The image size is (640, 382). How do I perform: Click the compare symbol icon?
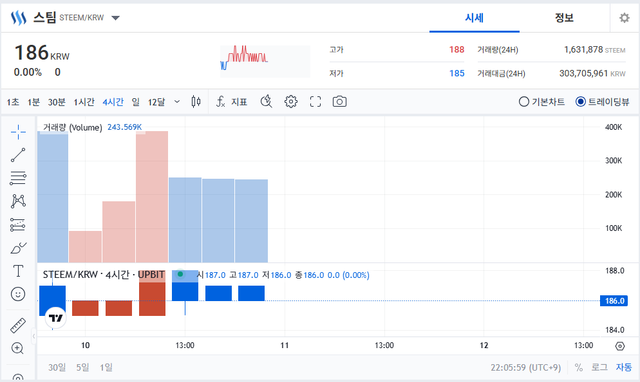[266, 102]
